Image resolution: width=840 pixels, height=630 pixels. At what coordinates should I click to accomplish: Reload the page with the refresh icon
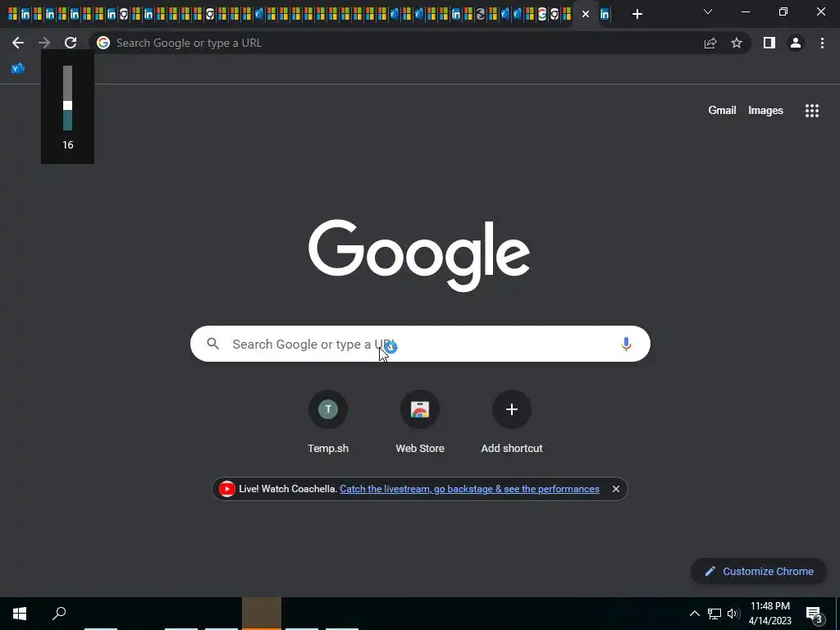(x=71, y=43)
